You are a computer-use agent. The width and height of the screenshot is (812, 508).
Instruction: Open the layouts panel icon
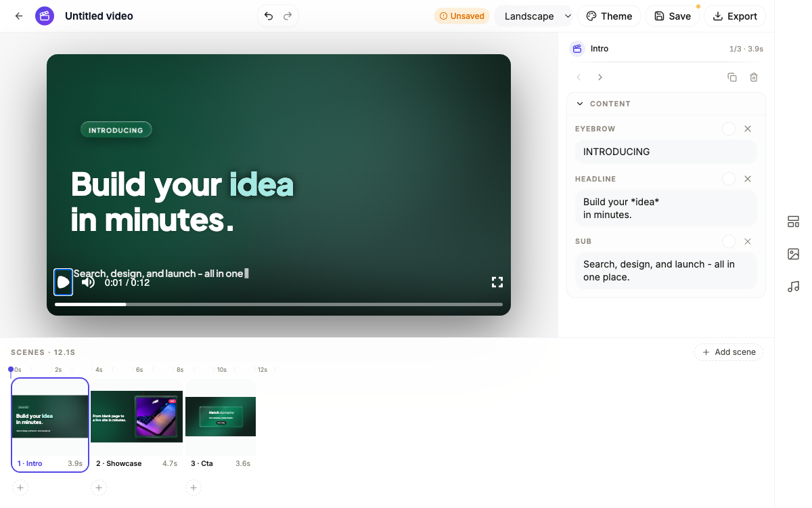(x=794, y=221)
